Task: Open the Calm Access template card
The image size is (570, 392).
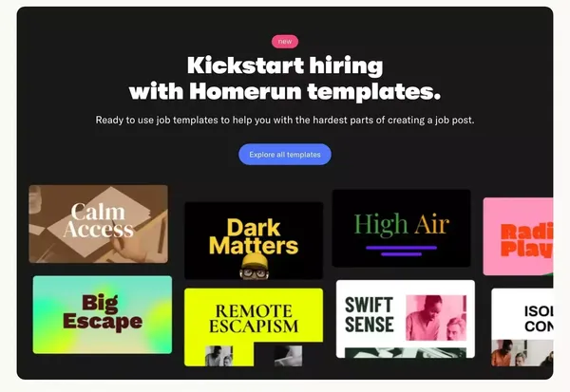Action: [x=98, y=224]
